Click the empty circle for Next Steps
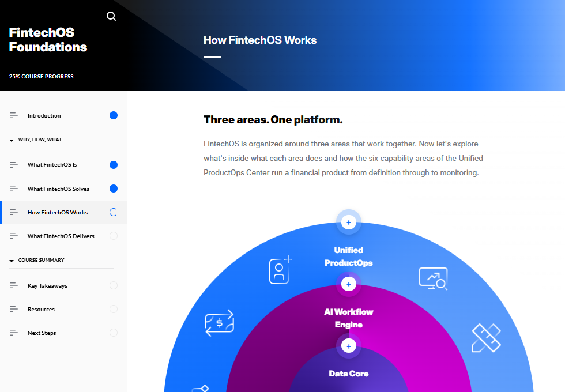Screen dimensions: 565x392 [114, 333]
